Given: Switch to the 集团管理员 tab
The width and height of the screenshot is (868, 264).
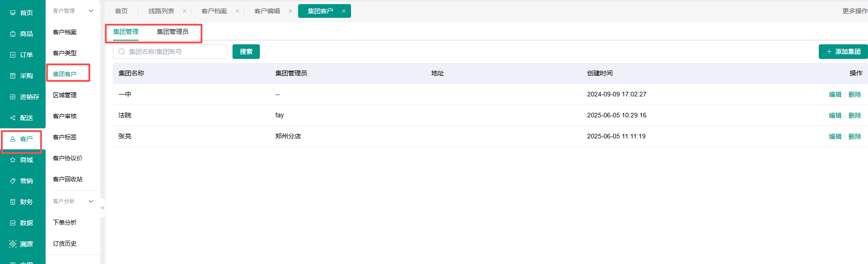Looking at the screenshot, I should point(173,32).
